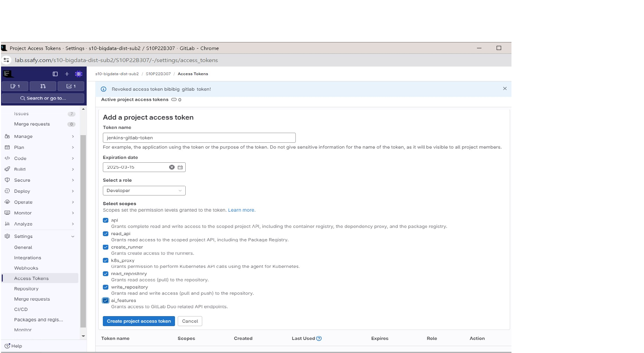Click the sidebar vertical scrollbar thumb

(83, 231)
